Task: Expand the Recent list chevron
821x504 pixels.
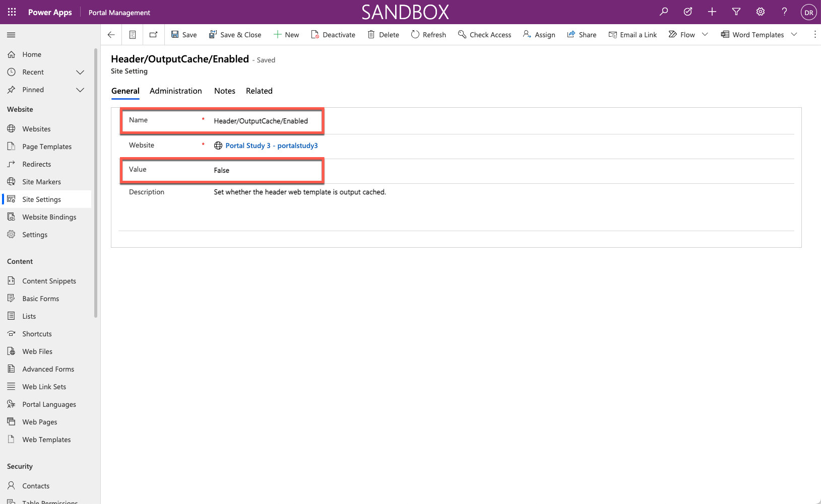Action: [x=80, y=72]
